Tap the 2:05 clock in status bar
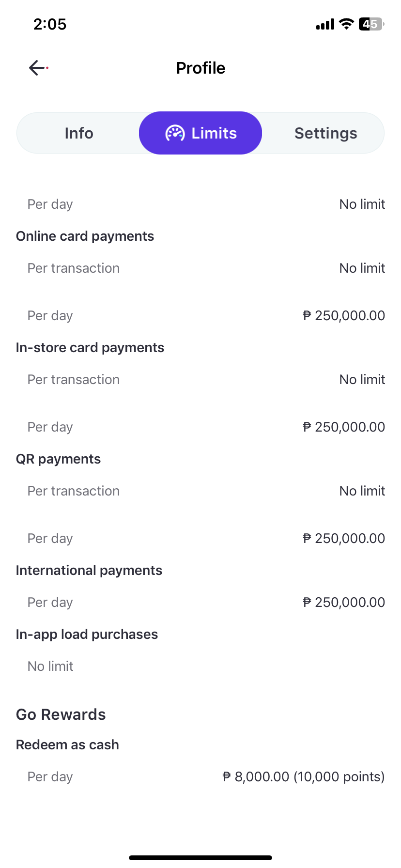The height and width of the screenshot is (868, 401). pos(50,24)
